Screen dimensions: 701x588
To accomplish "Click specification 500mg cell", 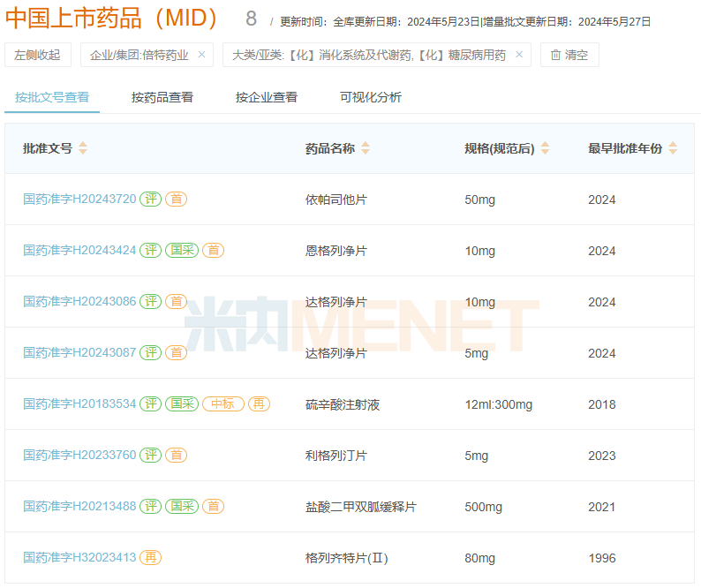I will click(x=483, y=507).
